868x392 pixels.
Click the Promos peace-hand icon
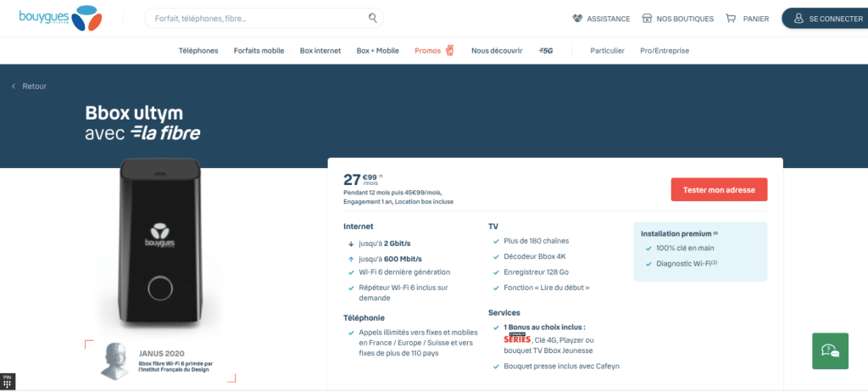pos(449,50)
